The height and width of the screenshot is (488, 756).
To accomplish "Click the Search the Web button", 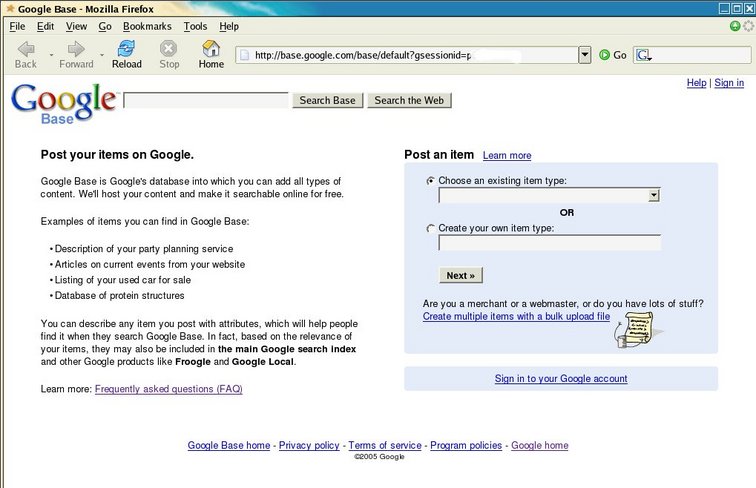I will coord(409,100).
